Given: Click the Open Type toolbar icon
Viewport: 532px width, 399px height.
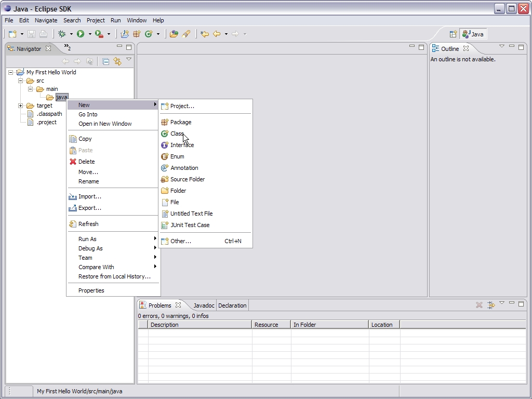Looking at the screenshot, I should pos(174,34).
